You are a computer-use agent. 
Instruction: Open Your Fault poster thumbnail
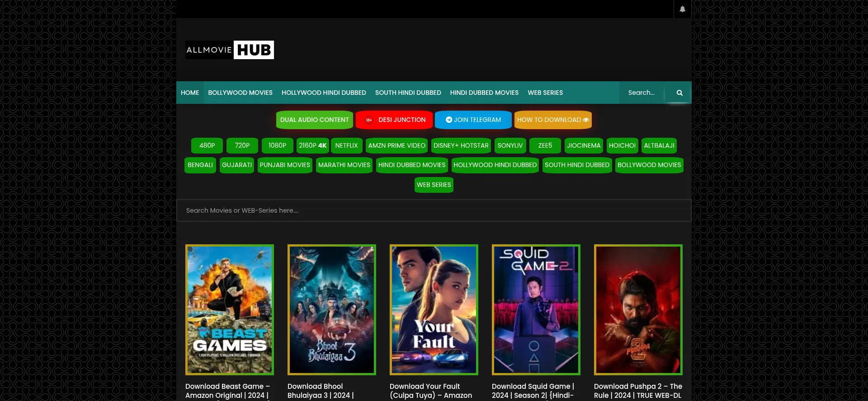click(434, 310)
